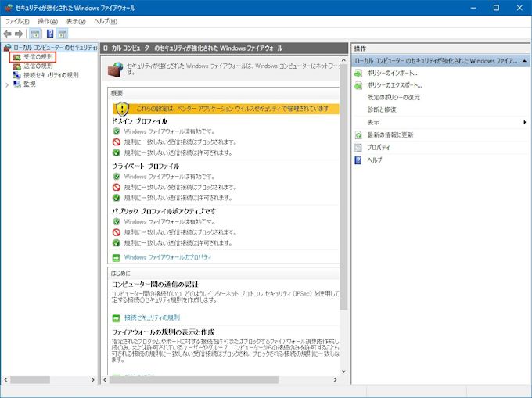
Task: Open the 操作(A) menu
Action: 48,21
